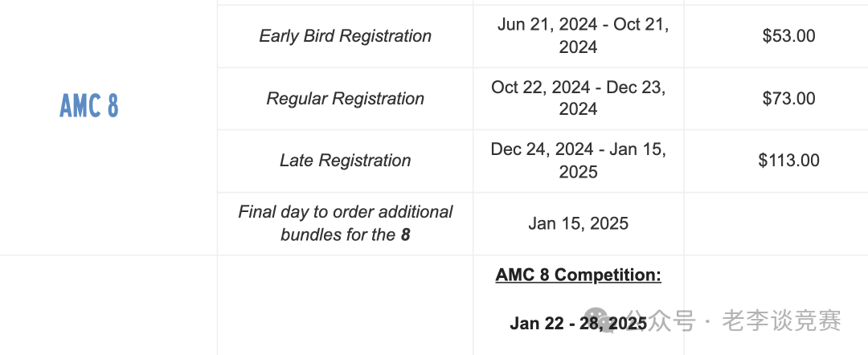Select the Jun 21, 2024 - Oct 21, 2024 date range

coord(579,36)
